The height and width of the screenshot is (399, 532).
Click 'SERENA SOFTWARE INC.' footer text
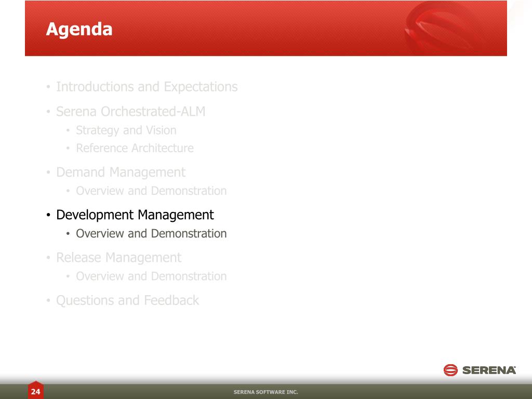(265, 392)
